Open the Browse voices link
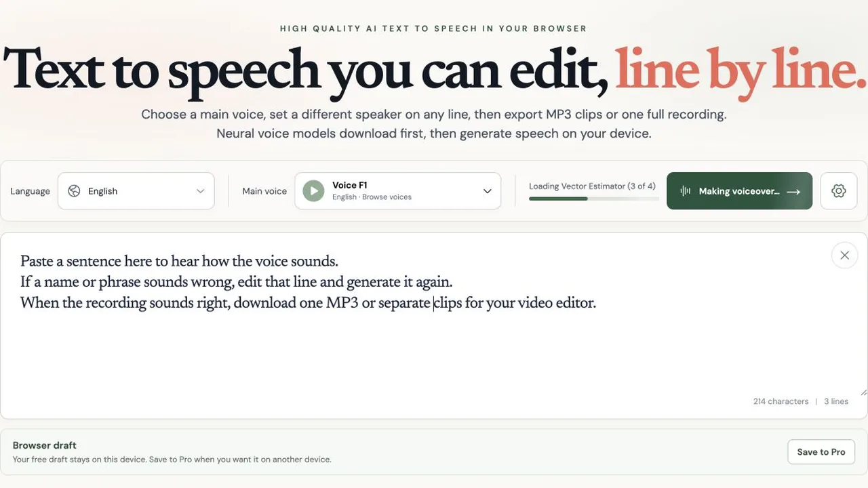 pos(387,197)
